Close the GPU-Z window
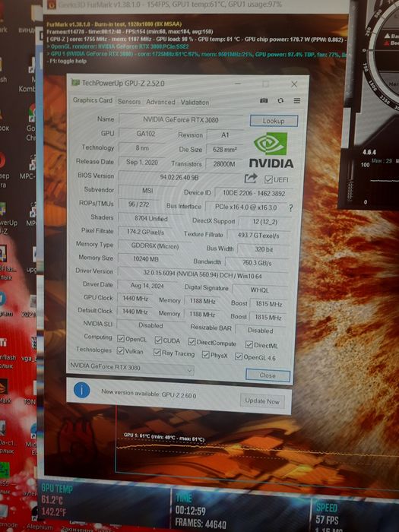This screenshot has height=532, width=399. [294, 84]
